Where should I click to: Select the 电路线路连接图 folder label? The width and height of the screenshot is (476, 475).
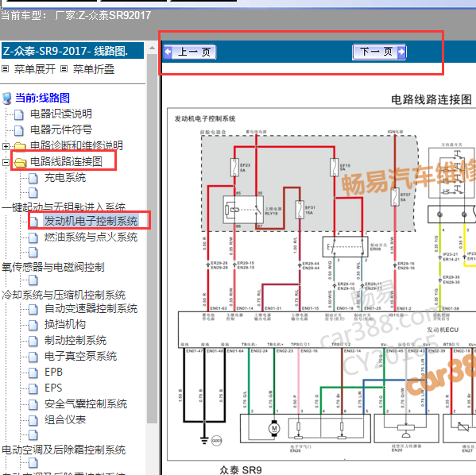(66, 161)
